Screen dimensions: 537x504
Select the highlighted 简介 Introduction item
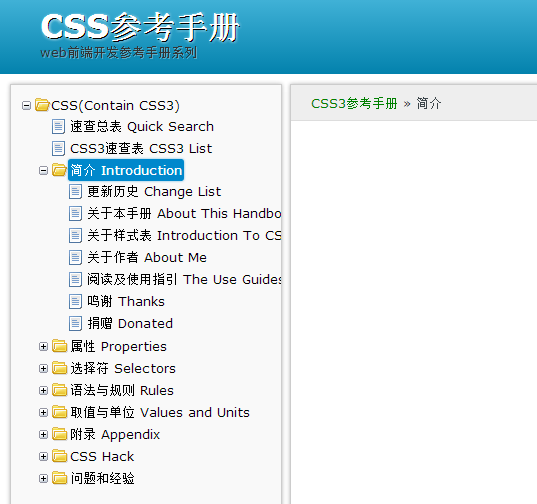(x=126, y=170)
